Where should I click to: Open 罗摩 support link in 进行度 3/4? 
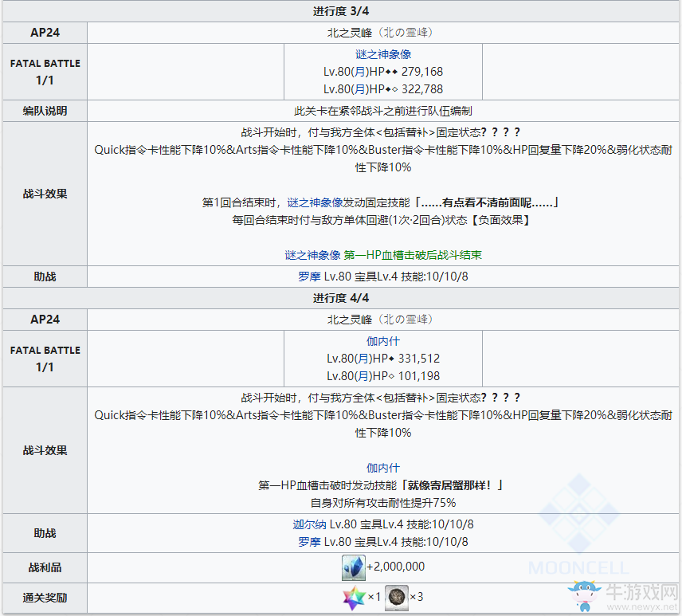click(309, 277)
